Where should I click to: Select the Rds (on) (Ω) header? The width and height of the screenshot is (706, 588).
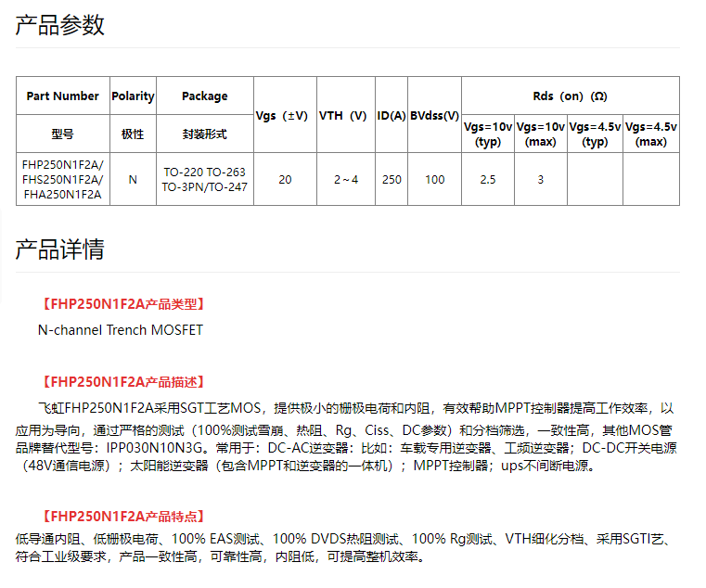coord(570,96)
